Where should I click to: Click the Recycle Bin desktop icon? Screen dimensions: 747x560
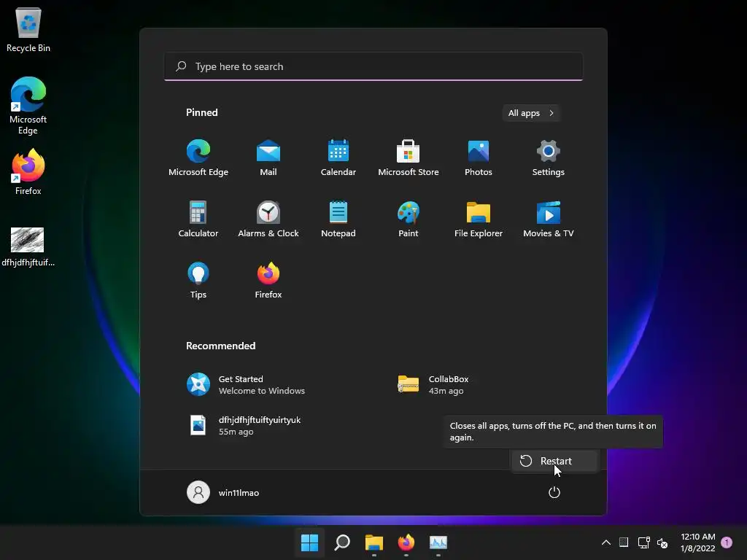click(x=28, y=29)
